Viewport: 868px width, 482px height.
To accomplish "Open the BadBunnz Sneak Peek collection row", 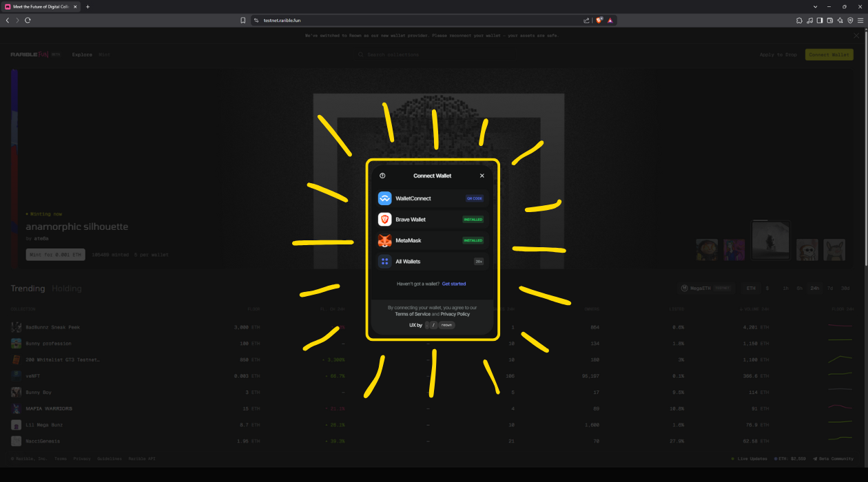I will pos(433,327).
